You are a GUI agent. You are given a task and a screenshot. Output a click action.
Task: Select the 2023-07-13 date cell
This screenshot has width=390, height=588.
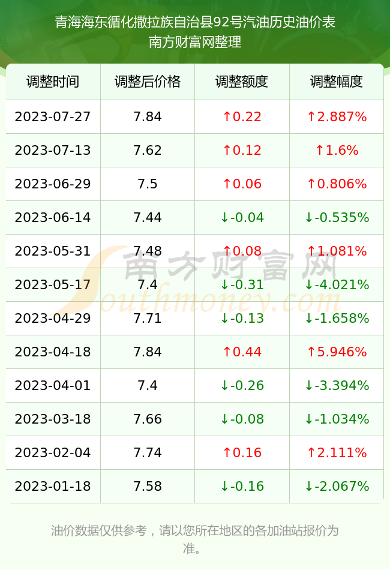(53, 151)
